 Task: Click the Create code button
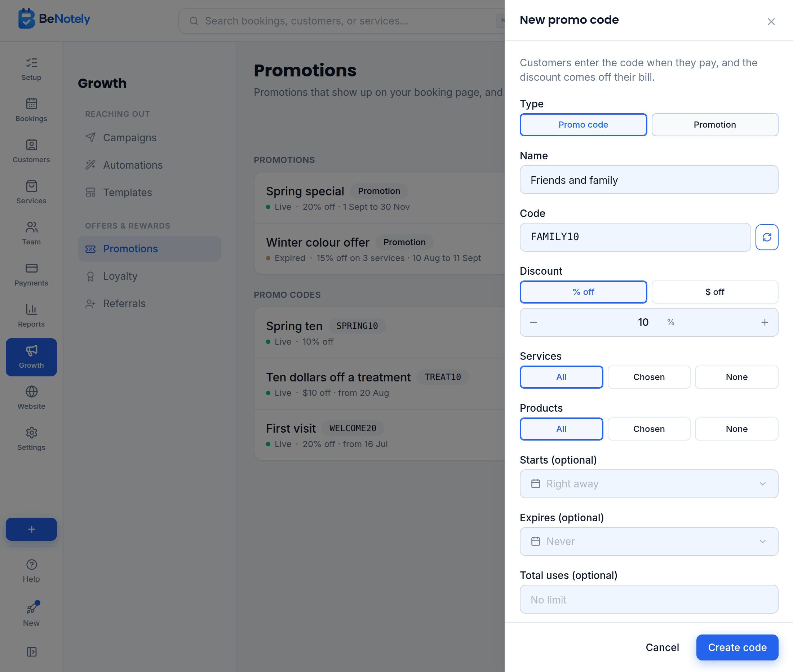pyautogui.click(x=737, y=647)
